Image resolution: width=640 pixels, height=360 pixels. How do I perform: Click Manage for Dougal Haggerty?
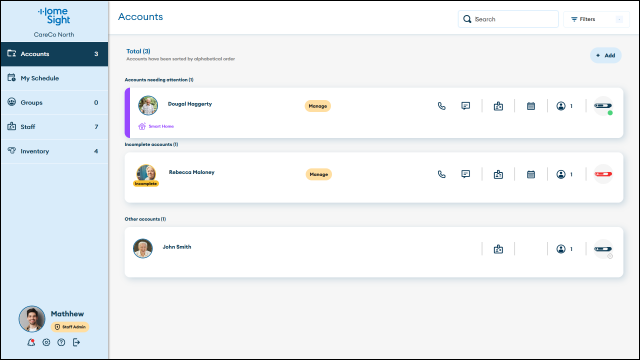318,106
